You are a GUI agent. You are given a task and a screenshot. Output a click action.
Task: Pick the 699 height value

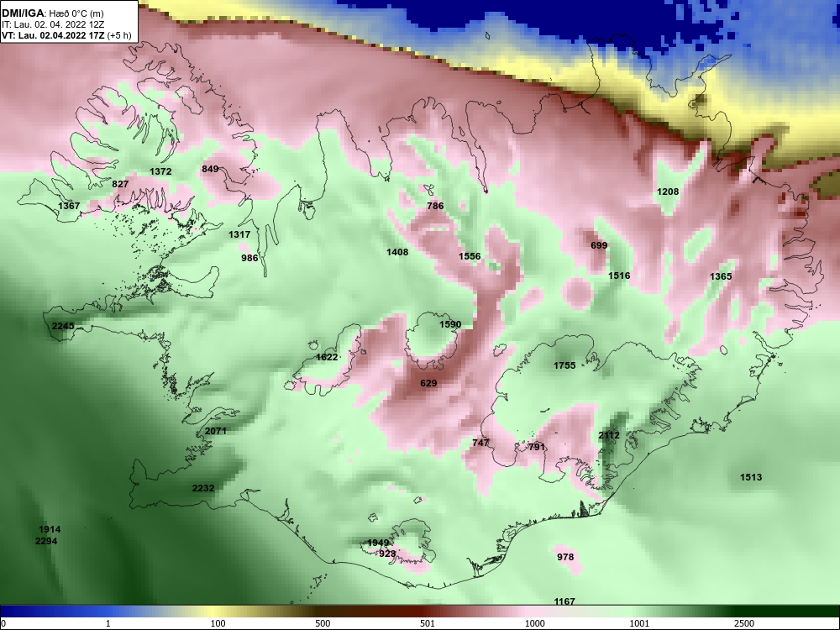point(599,245)
